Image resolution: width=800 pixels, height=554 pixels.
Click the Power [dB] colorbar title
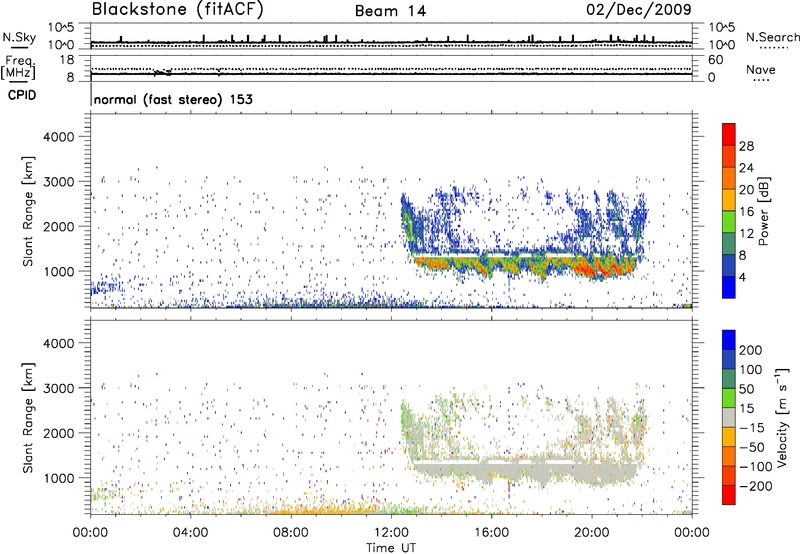[x=764, y=211]
